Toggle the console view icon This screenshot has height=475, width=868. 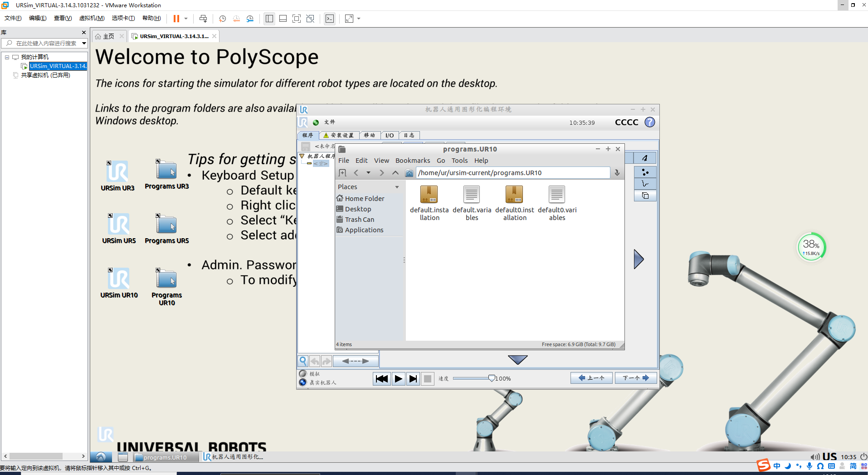pyautogui.click(x=330, y=19)
